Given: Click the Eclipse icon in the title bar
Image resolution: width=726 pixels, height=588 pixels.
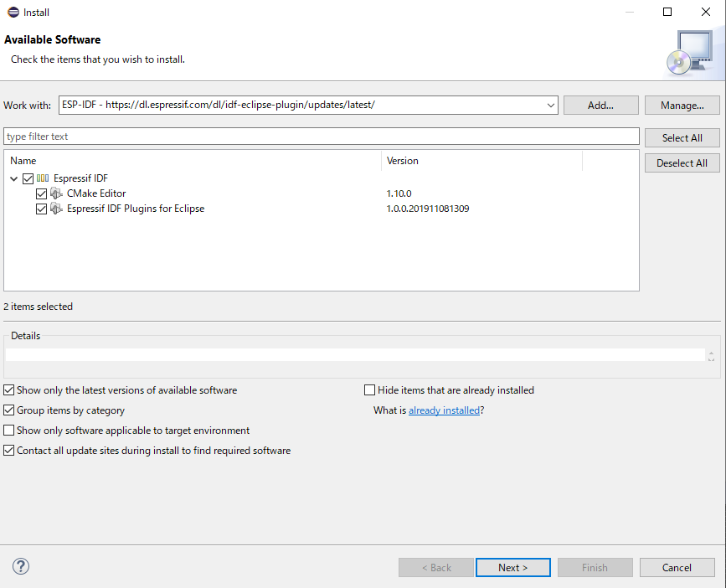Looking at the screenshot, I should click(x=13, y=12).
